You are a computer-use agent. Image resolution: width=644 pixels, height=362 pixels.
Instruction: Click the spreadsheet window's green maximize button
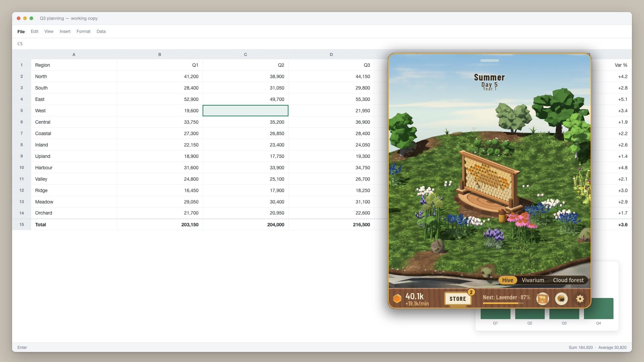pos(31,18)
